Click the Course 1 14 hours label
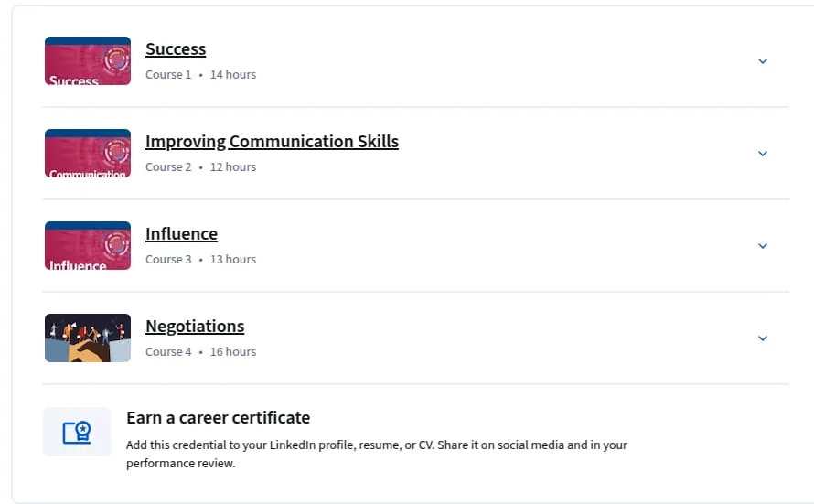Viewport: 814px width, 504px height. [x=200, y=75]
